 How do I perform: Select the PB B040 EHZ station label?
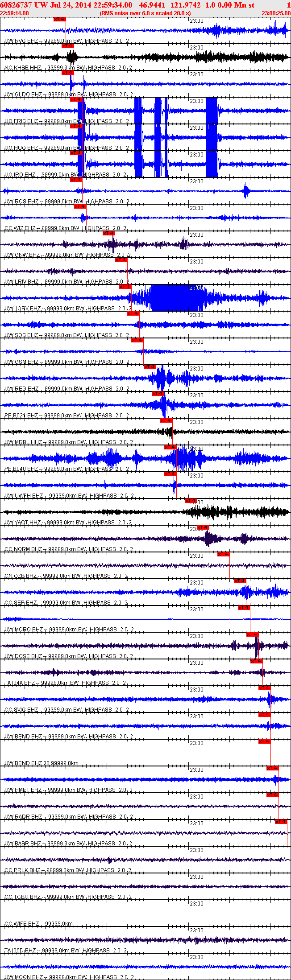21,469
